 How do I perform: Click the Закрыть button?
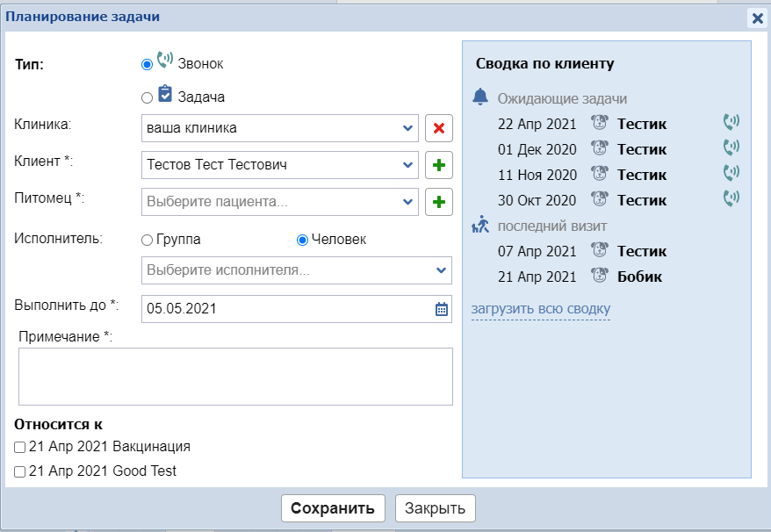[x=436, y=508]
